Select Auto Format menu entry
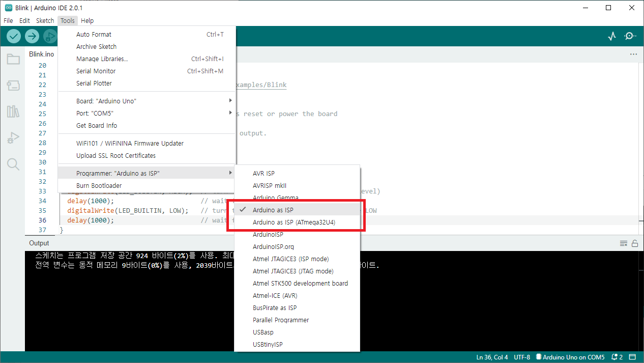The height and width of the screenshot is (363, 644). point(147,35)
